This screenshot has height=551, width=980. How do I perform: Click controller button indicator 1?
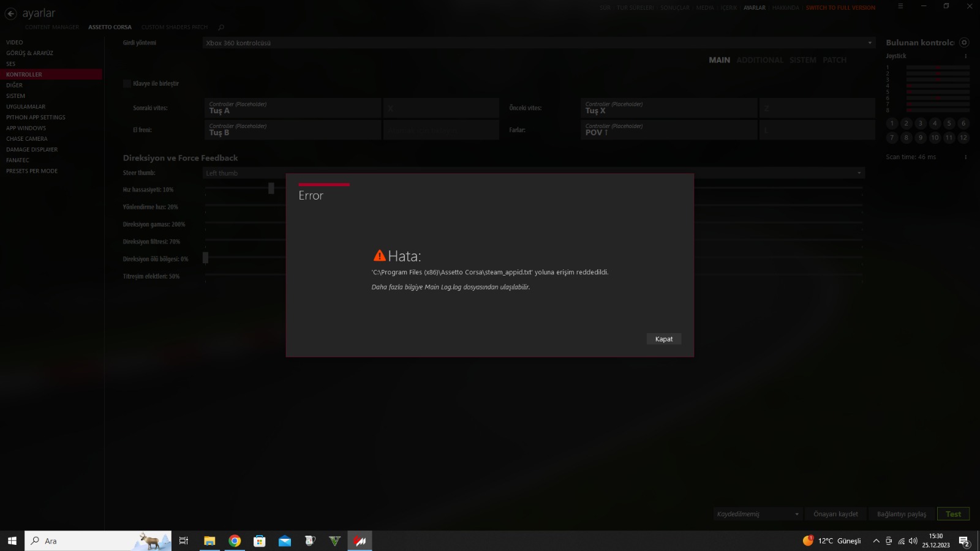(x=892, y=124)
